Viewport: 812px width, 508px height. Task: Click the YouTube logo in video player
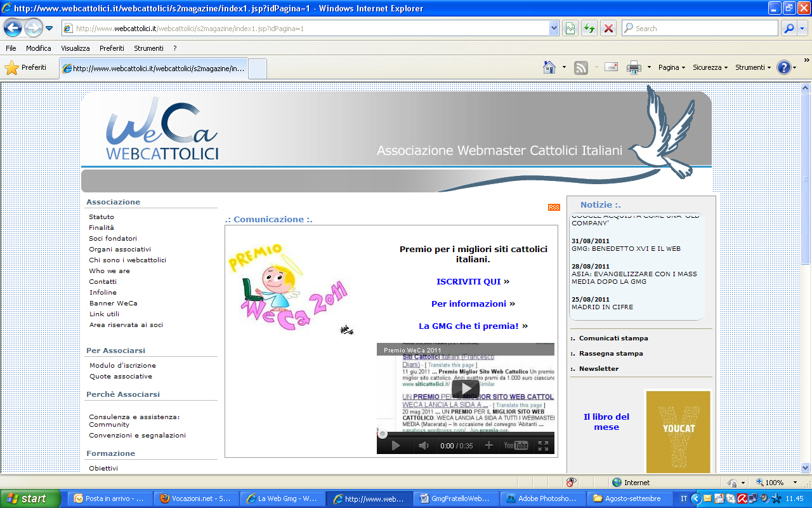(x=516, y=446)
